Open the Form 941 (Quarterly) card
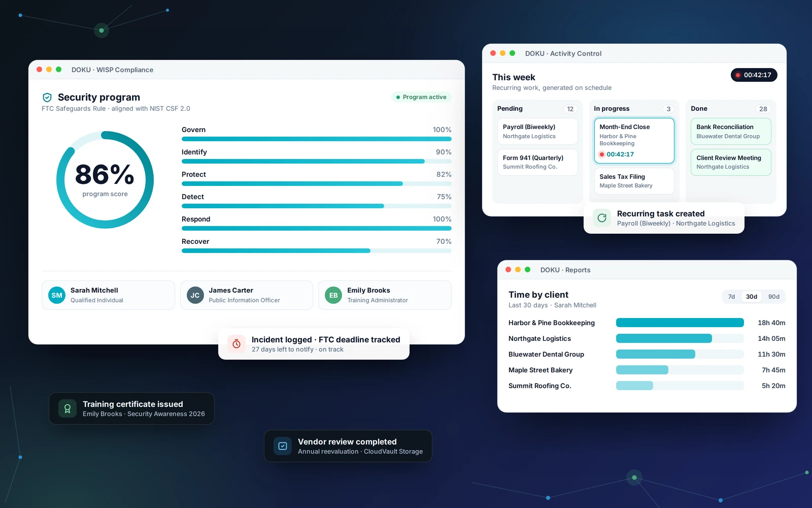 tap(537, 162)
